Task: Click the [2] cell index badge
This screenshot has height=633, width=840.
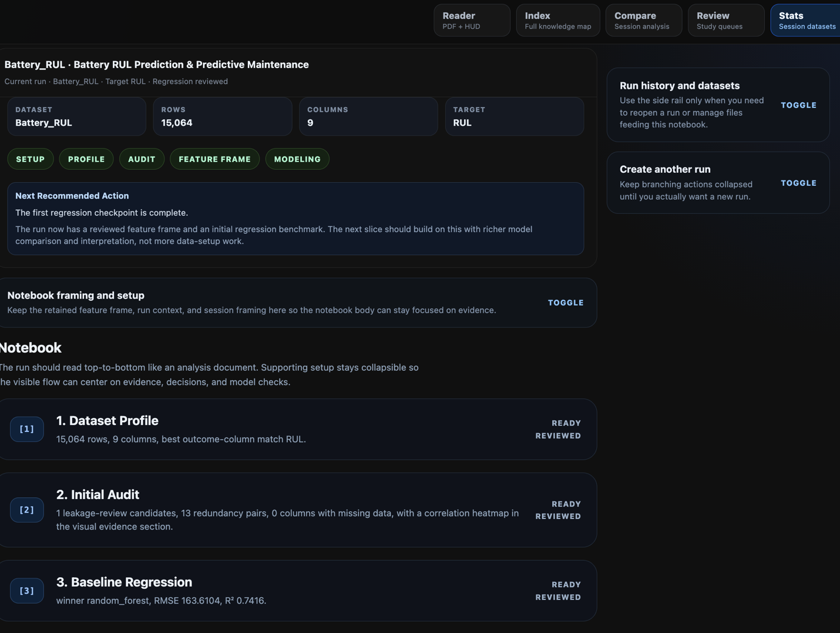Action: [27, 510]
